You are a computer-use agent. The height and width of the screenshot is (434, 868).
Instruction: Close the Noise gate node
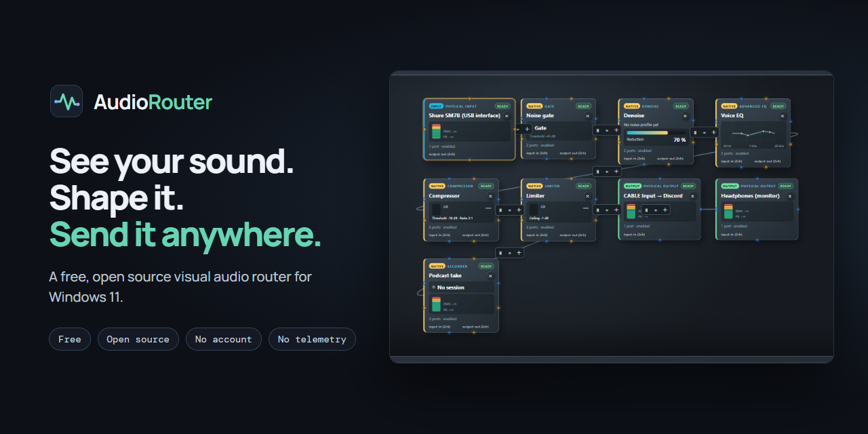click(x=588, y=116)
